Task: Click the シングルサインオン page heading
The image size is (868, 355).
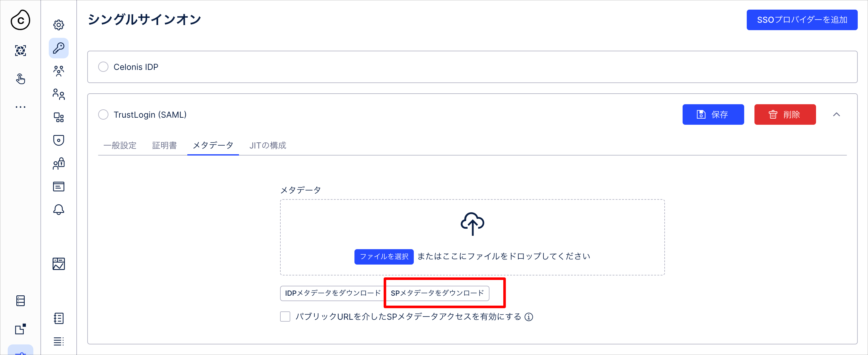Action: [x=144, y=20]
